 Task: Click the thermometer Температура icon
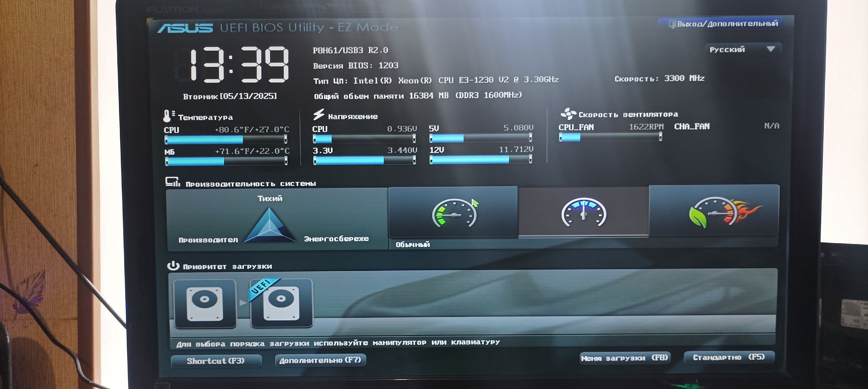[x=168, y=116]
